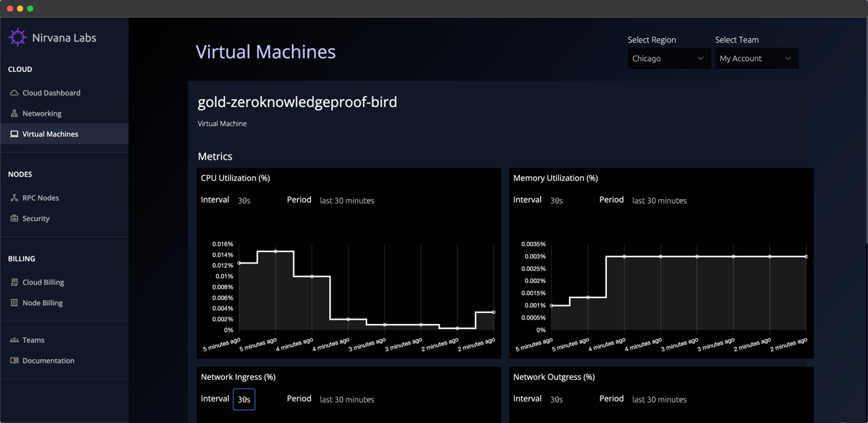Open Networking from the sidebar
The width and height of the screenshot is (868, 423).
pos(15,113)
